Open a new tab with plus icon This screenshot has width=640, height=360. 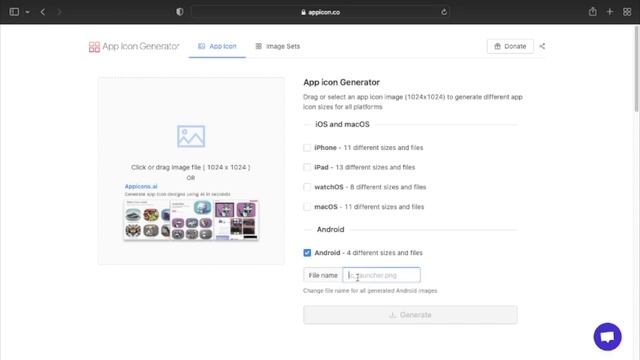(x=610, y=12)
